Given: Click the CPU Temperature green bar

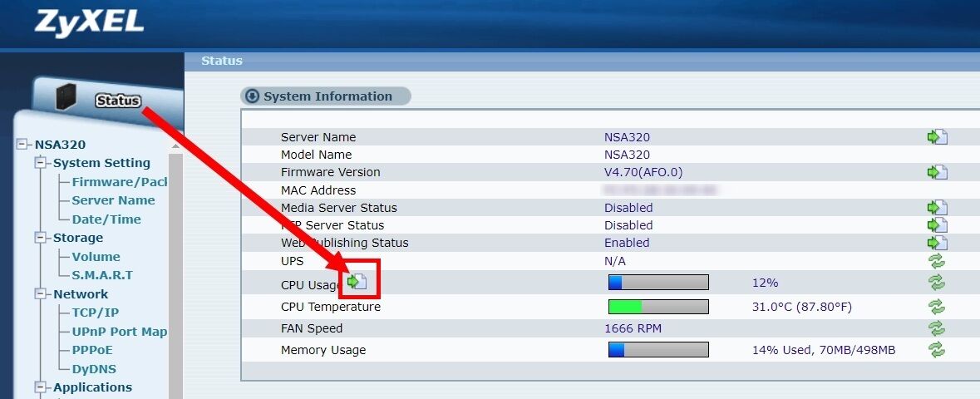Looking at the screenshot, I should [x=626, y=307].
